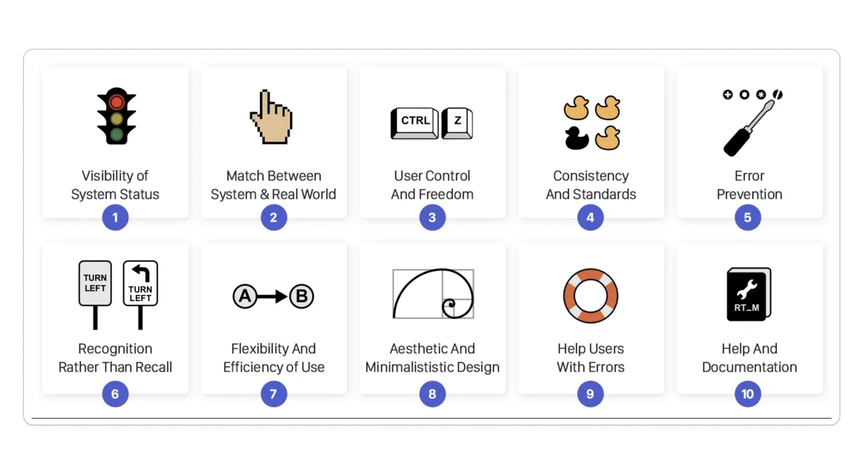Click the A to B arrow icon
The height and width of the screenshot is (469, 868).
coord(273,296)
